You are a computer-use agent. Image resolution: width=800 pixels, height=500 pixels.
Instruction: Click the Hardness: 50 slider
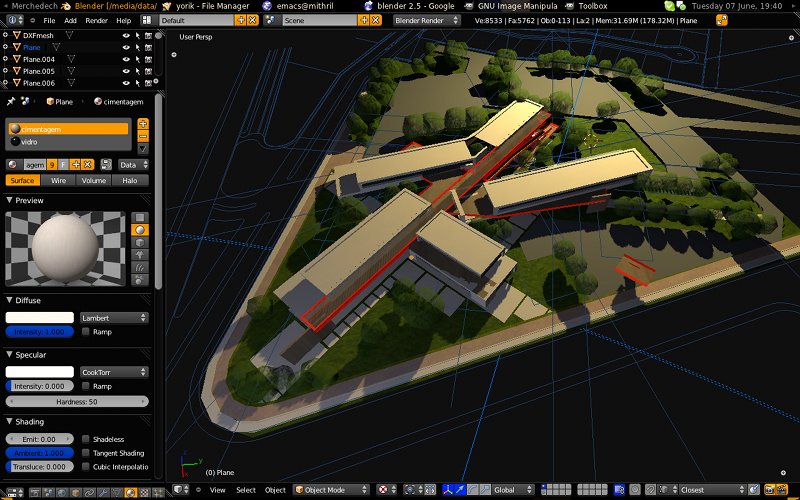(x=77, y=401)
